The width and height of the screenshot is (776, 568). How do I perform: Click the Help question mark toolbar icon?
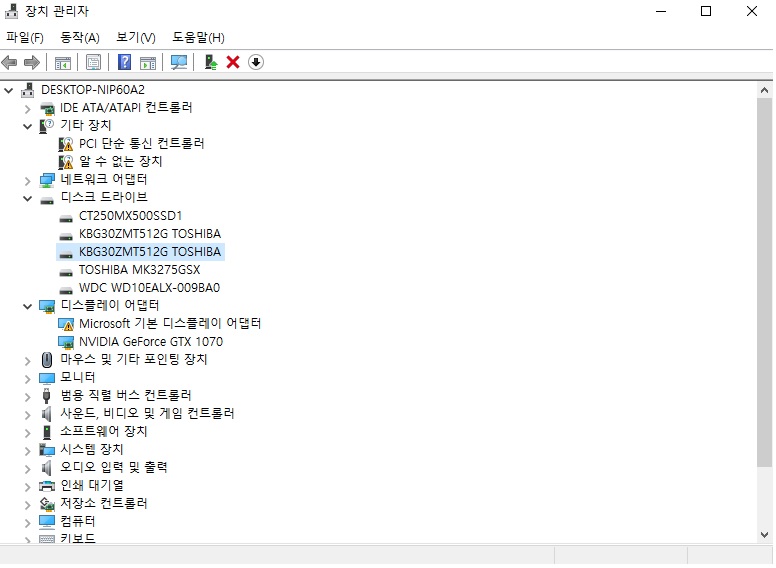pos(125,62)
